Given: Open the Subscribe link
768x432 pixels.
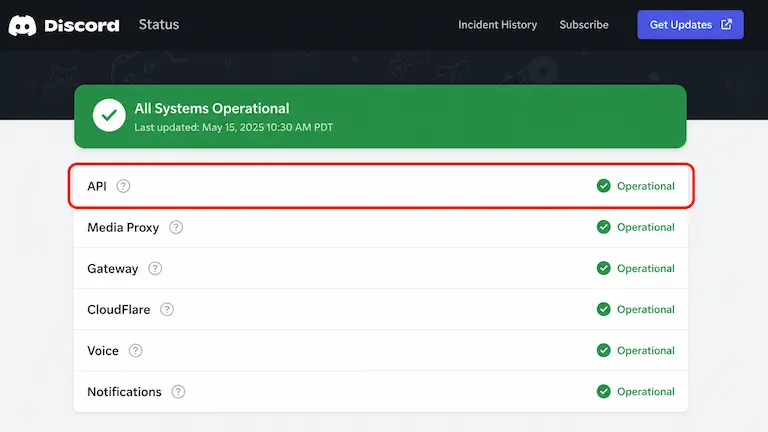Looking at the screenshot, I should [584, 25].
